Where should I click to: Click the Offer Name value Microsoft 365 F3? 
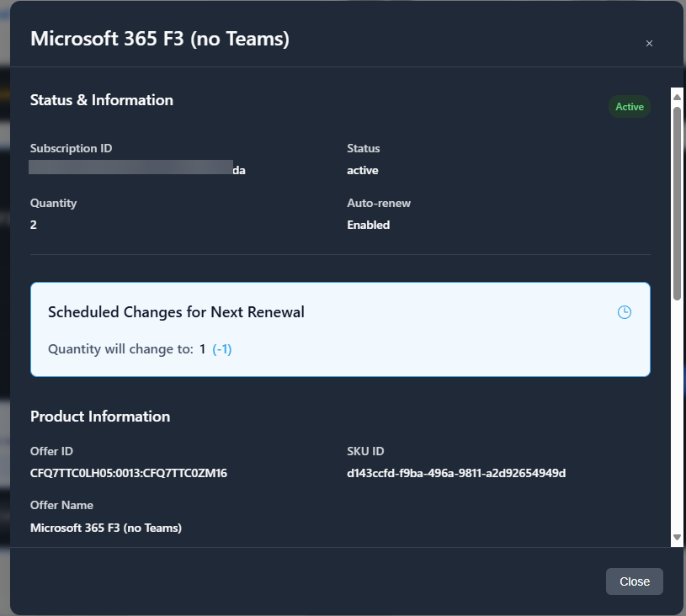pos(106,528)
